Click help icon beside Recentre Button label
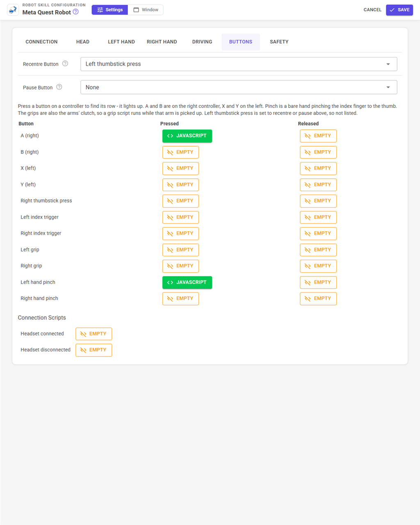This screenshot has width=420, height=525. 65,64
